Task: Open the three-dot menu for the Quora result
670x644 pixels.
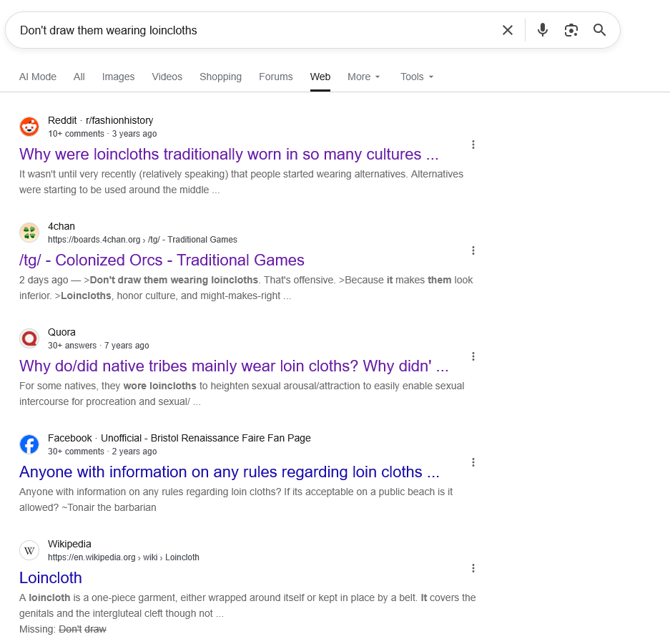Action: coord(473,356)
